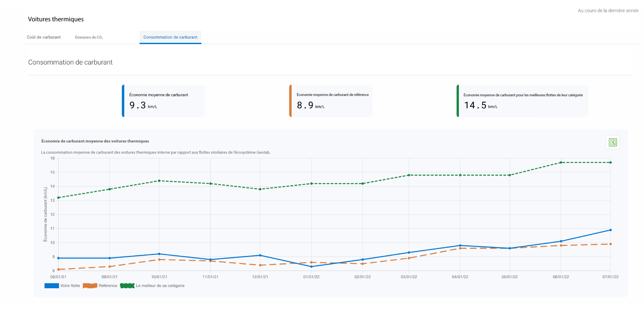Toggle the Référence legend series
The height and width of the screenshot is (314, 644).
tap(108, 286)
